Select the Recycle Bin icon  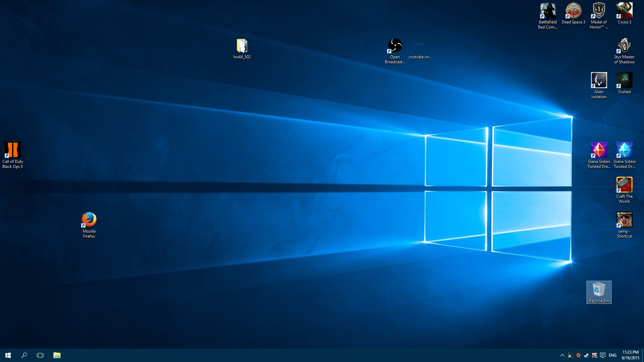click(x=599, y=292)
